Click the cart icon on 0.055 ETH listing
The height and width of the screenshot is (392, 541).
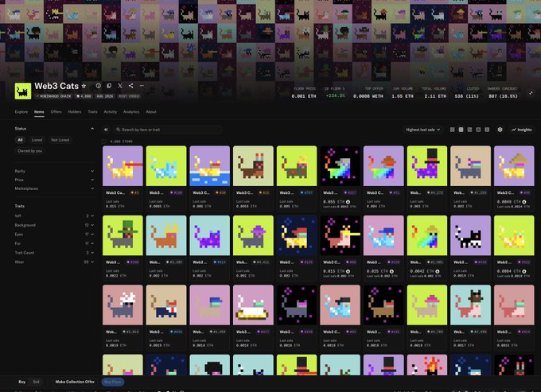click(348, 202)
